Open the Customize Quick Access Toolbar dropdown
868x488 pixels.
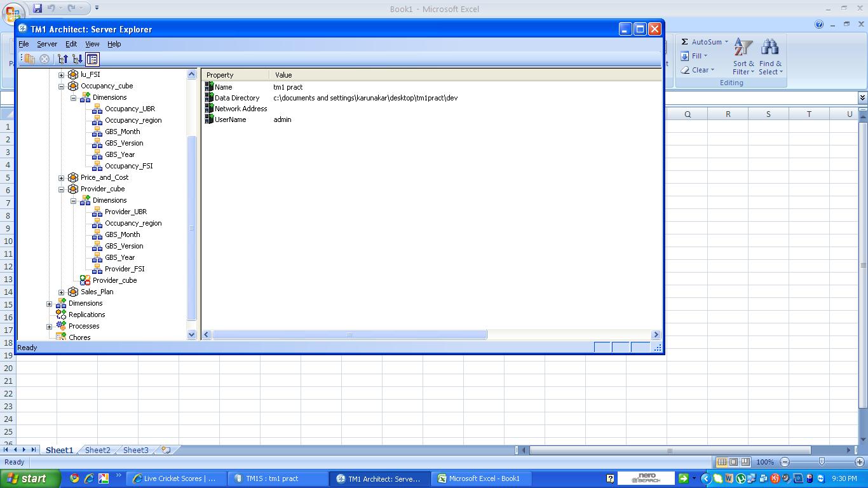pyautogui.click(x=97, y=8)
